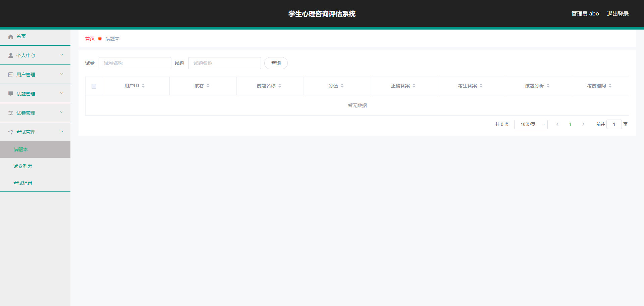
Task: Click the person icon beside 个人中心
Action: [11, 55]
